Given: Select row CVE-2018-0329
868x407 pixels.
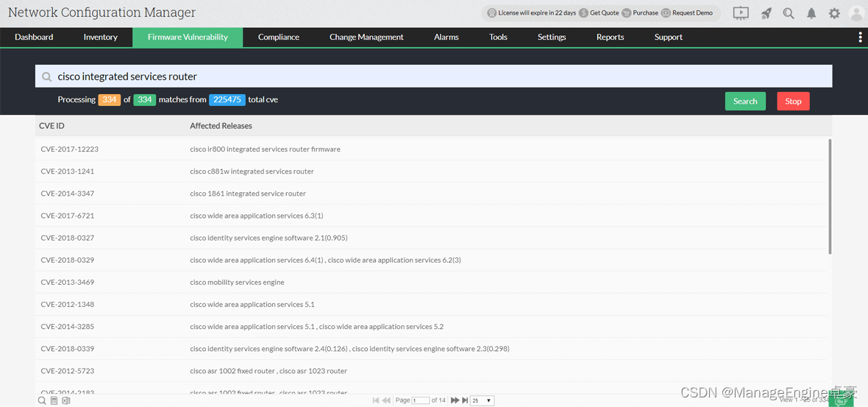Looking at the screenshot, I should click(431, 261).
